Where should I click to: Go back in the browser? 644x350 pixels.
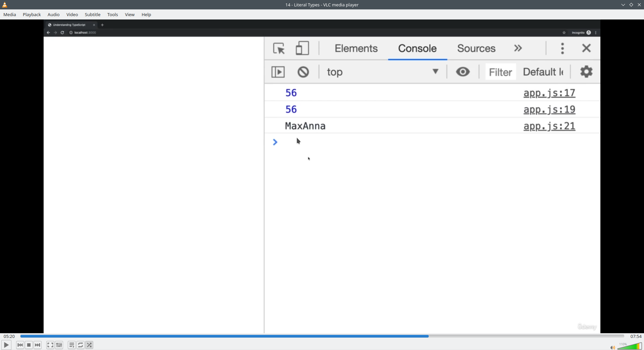(x=48, y=33)
